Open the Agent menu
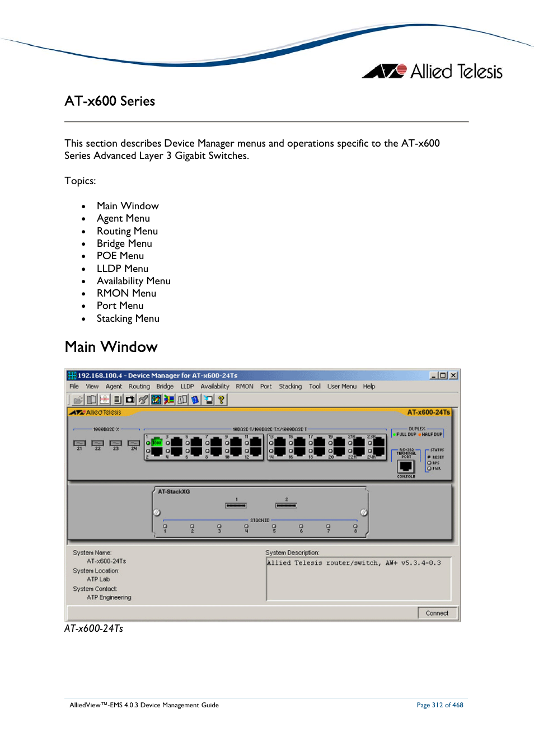This screenshot has width=534, height=756. click(114, 387)
